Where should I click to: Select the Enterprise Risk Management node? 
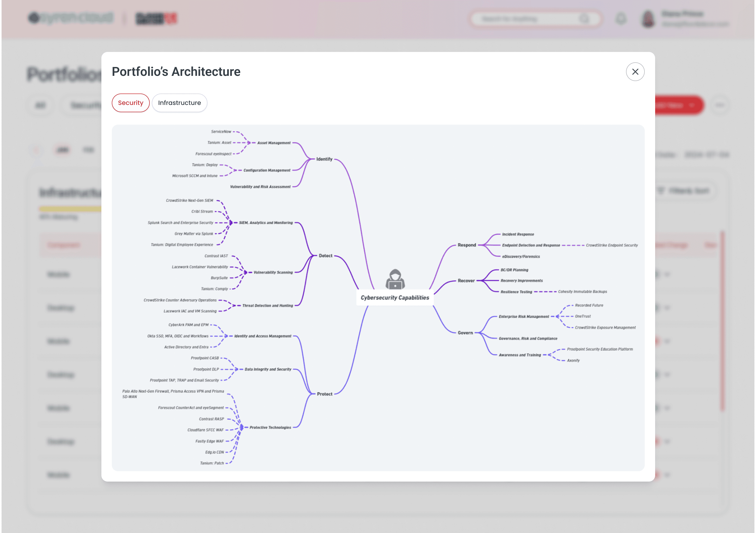(x=524, y=317)
